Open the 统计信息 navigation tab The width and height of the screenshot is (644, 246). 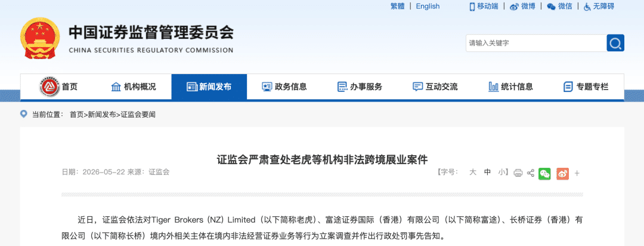coord(510,87)
